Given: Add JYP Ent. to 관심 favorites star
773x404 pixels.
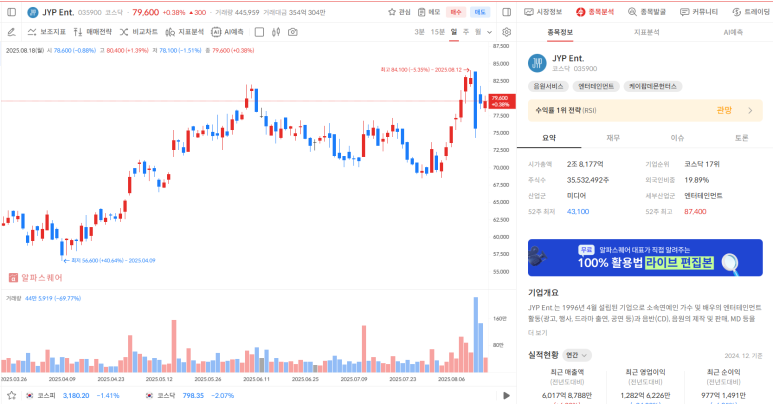Looking at the screenshot, I should point(392,12).
